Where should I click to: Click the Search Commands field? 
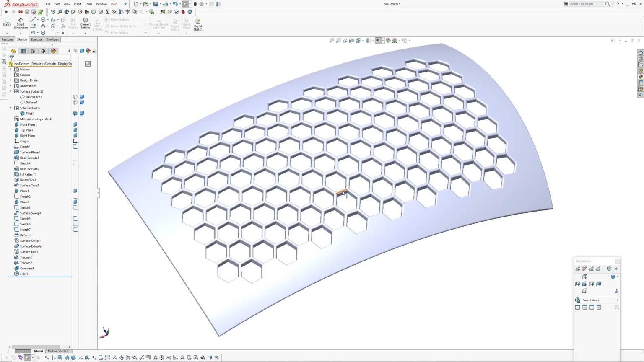[584, 4]
